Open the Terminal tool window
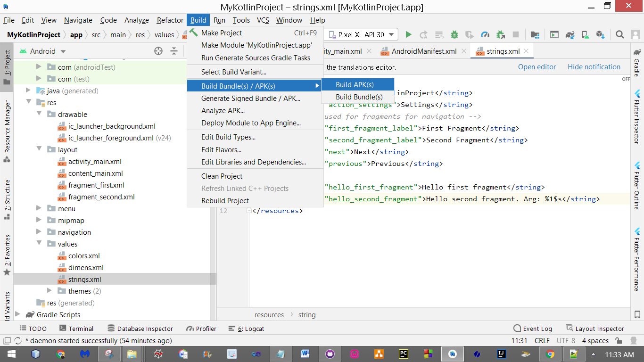 pyautogui.click(x=76, y=329)
